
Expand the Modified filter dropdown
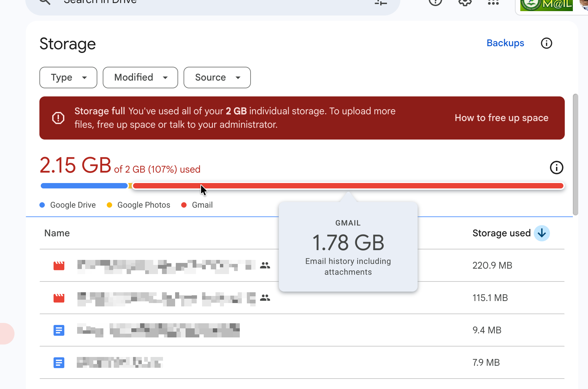[140, 78]
